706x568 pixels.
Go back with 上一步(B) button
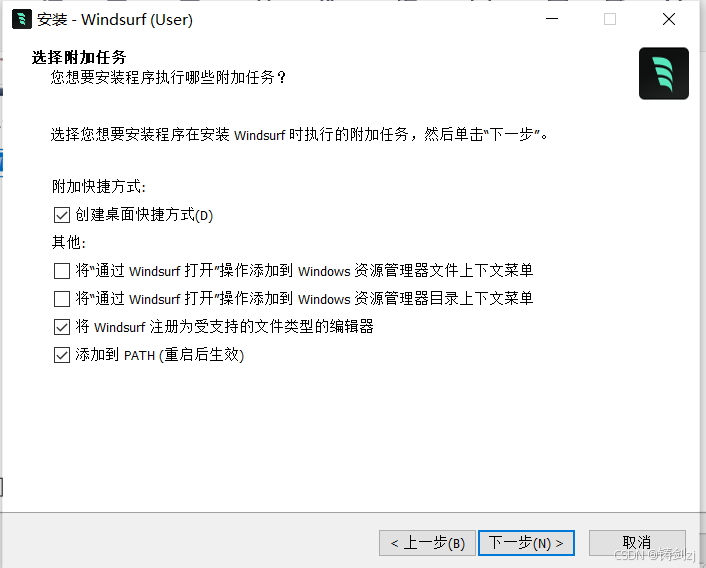427,543
